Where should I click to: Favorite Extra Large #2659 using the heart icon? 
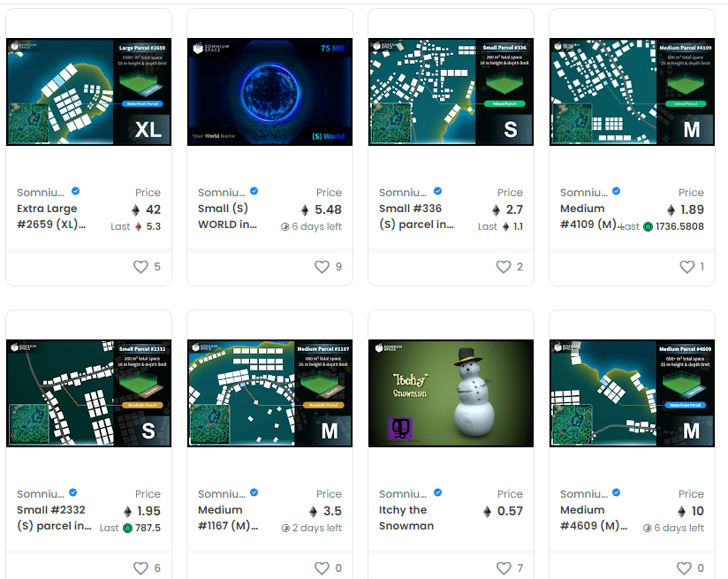(139, 266)
